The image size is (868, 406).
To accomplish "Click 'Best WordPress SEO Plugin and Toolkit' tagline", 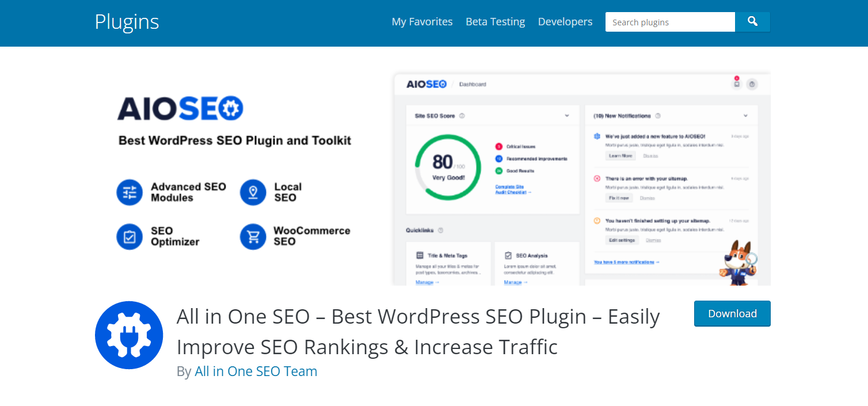I will [x=235, y=141].
